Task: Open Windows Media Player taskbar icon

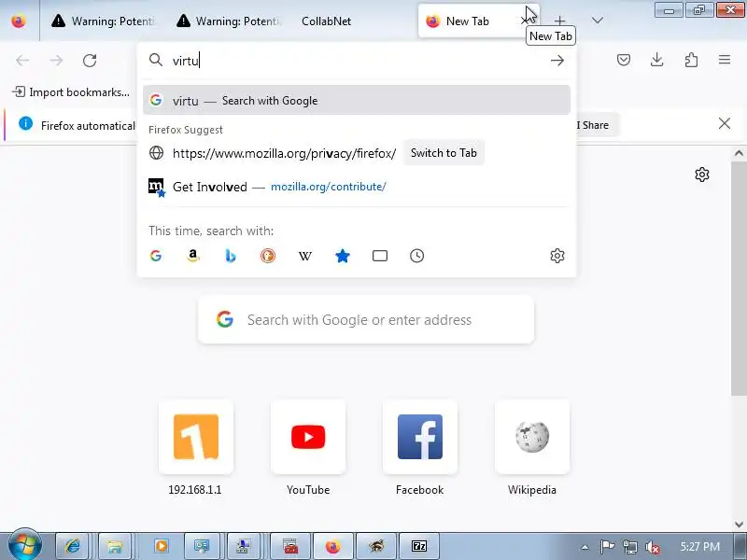Action: [161, 546]
